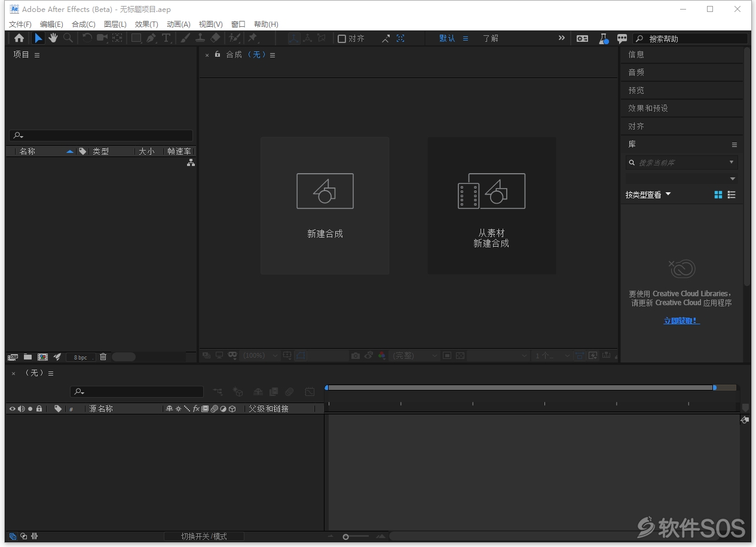Open the library selection dropdown below search
The image size is (756, 547).
tap(682, 179)
